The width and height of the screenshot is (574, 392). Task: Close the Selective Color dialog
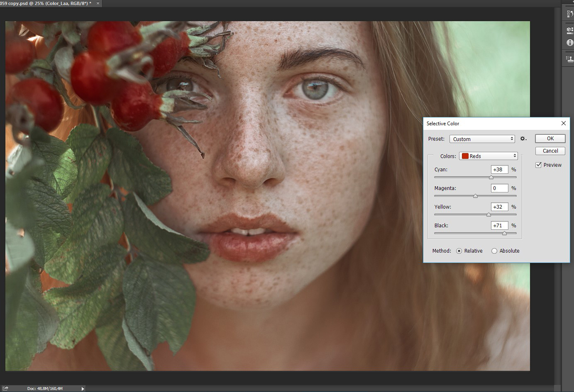(x=563, y=123)
